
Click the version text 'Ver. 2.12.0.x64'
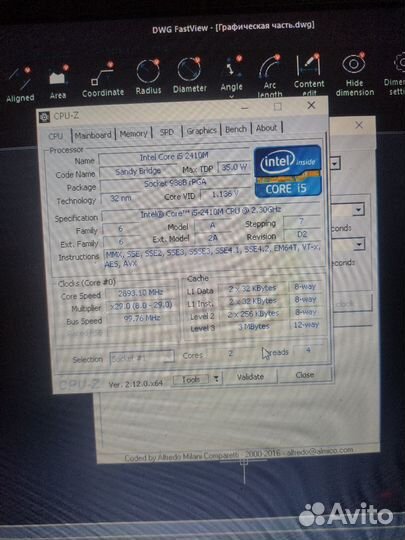coord(135,384)
